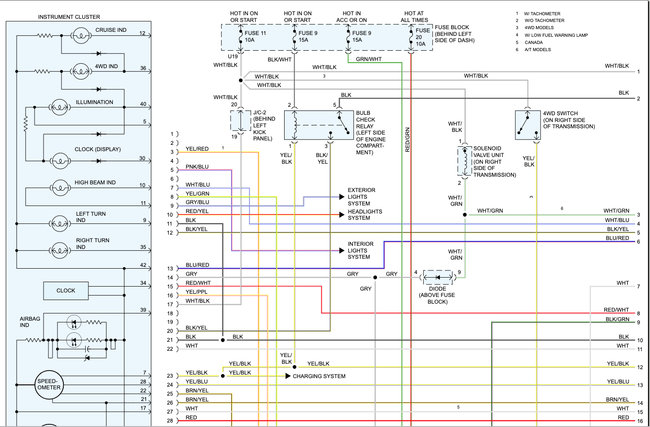The image size is (650, 427).
Task: Click the diode symbol above fuse block label
Action: [x=437, y=277]
